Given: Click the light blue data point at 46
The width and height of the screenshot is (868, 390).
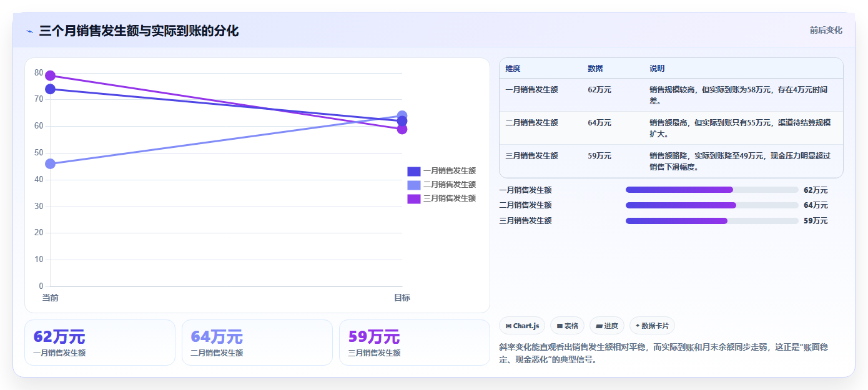Looking at the screenshot, I should click(50, 163).
